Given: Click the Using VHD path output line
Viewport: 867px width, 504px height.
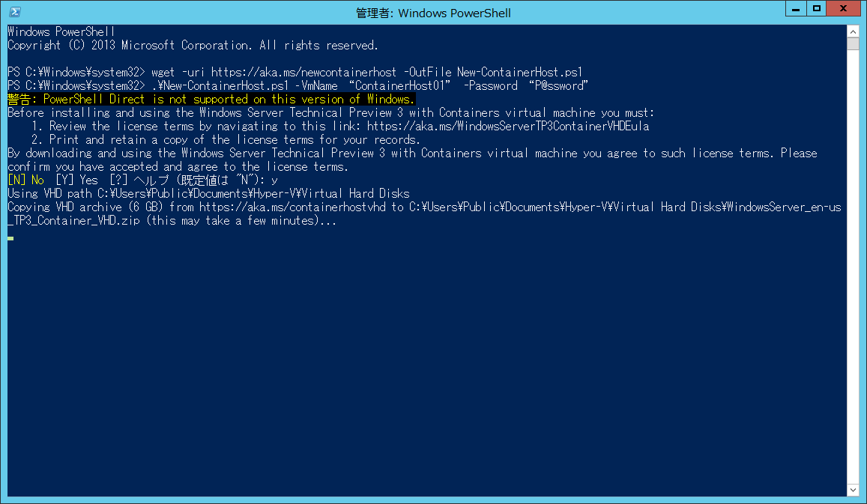Looking at the screenshot, I should [x=208, y=193].
